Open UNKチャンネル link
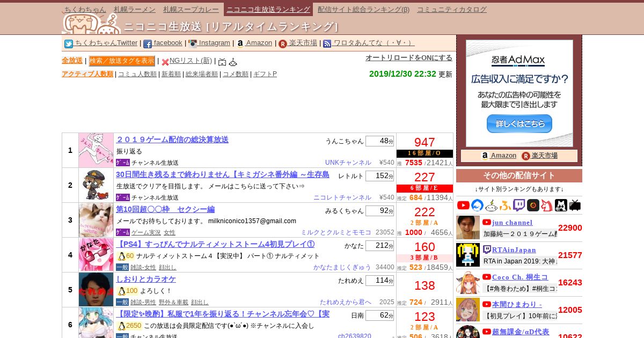The height and width of the screenshot is (338, 644). pos(348,163)
